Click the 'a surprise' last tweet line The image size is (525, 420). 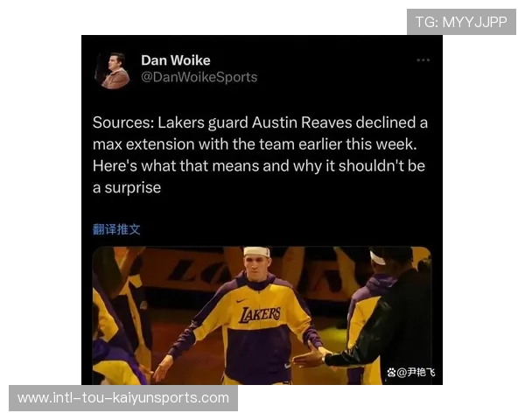[x=127, y=187]
